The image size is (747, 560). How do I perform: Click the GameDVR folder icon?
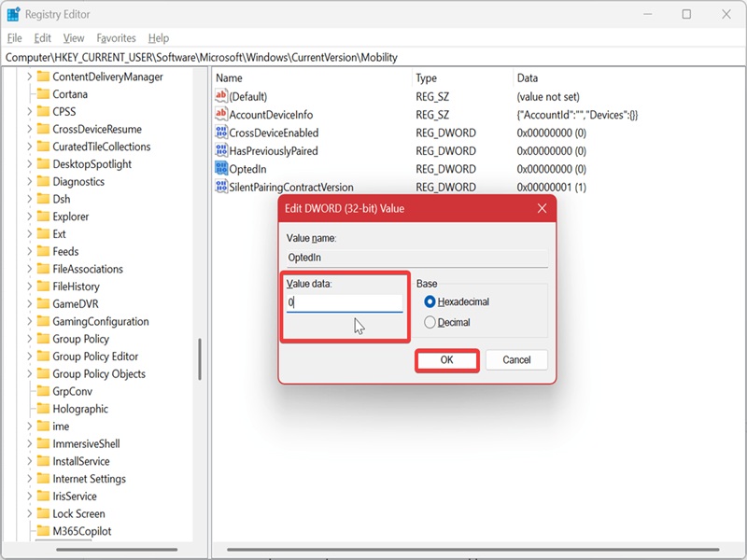point(43,304)
